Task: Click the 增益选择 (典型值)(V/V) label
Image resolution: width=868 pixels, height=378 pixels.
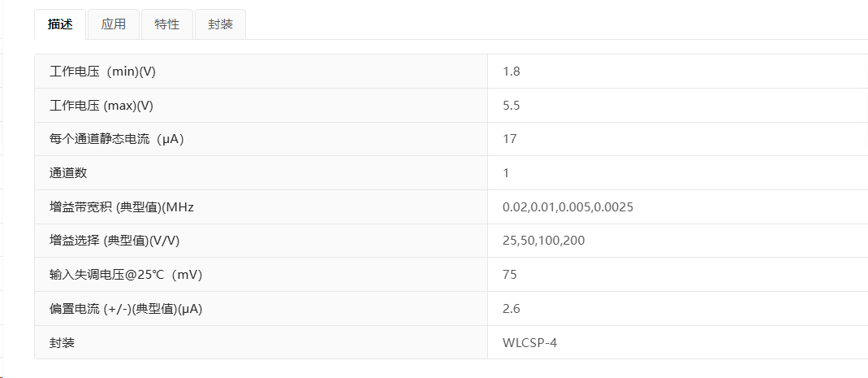Action: pyautogui.click(x=114, y=241)
